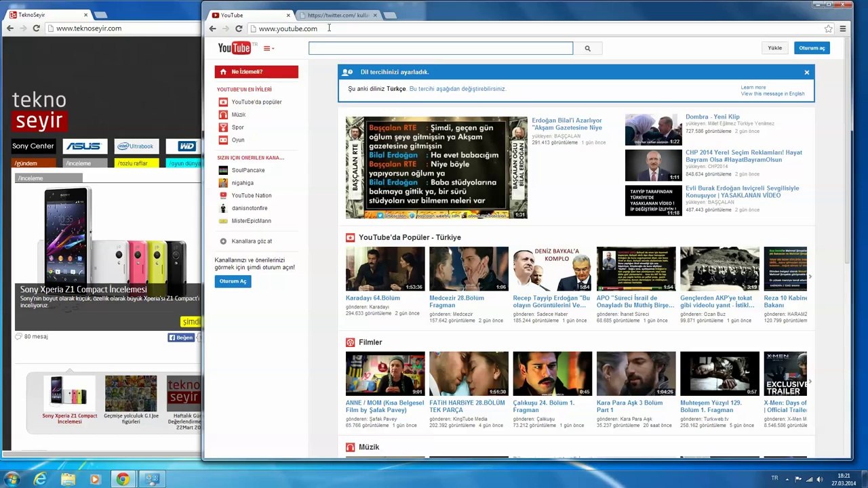868x488 pixels.
Task: Switch to the TeknoSeyir tab
Action: [x=47, y=14]
